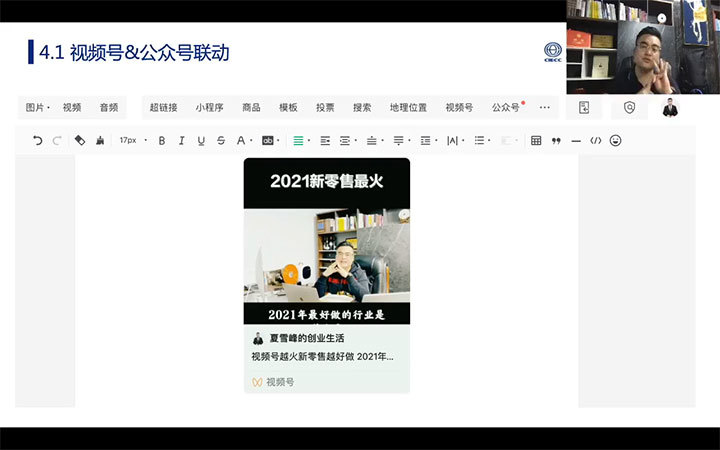Select the format painter brush icon
The height and width of the screenshot is (450, 720).
point(100,141)
